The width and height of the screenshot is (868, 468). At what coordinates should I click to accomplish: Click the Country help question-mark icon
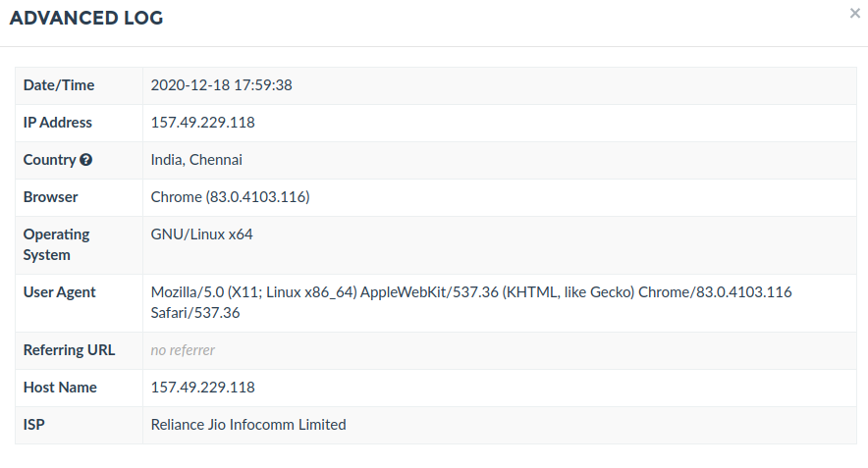(x=85, y=160)
